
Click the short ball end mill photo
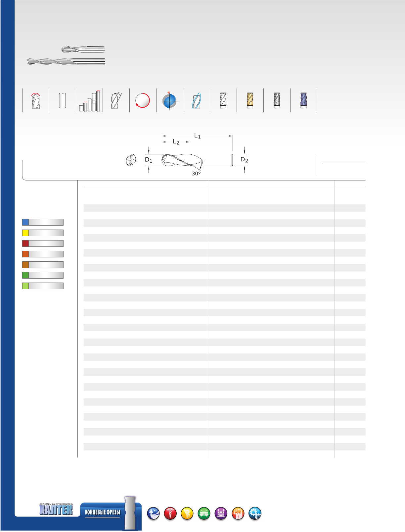click(x=83, y=50)
